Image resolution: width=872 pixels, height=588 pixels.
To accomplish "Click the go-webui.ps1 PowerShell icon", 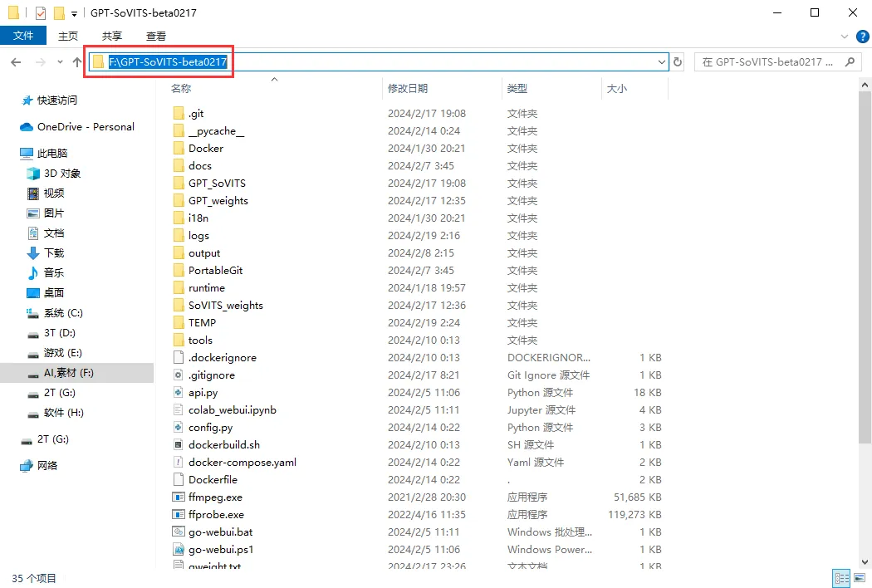I will (179, 550).
